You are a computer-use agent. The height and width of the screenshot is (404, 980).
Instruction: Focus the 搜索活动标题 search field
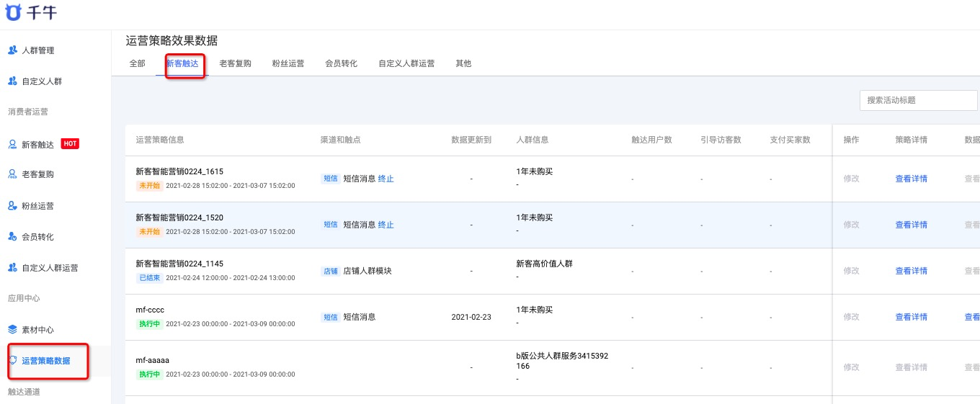tap(918, 100)
